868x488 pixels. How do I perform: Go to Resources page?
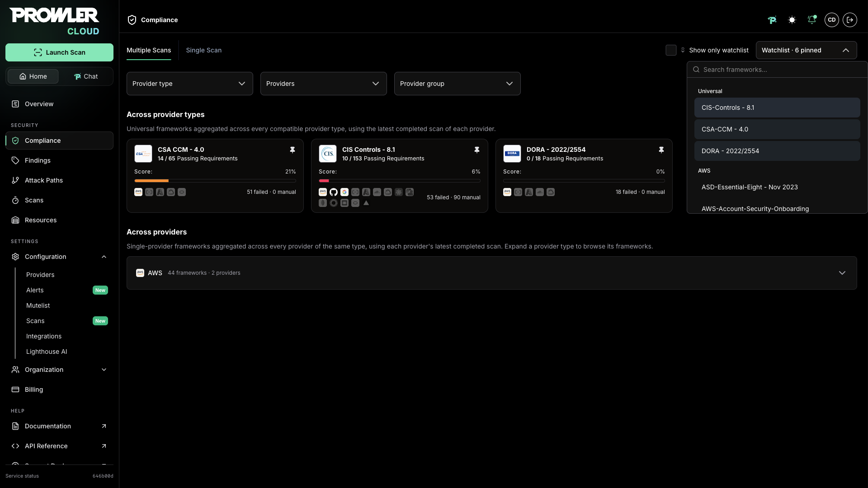(x=59, y=220)
